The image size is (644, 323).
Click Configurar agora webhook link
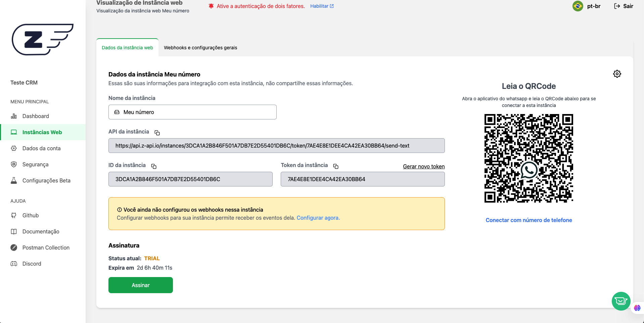point(318,218)
